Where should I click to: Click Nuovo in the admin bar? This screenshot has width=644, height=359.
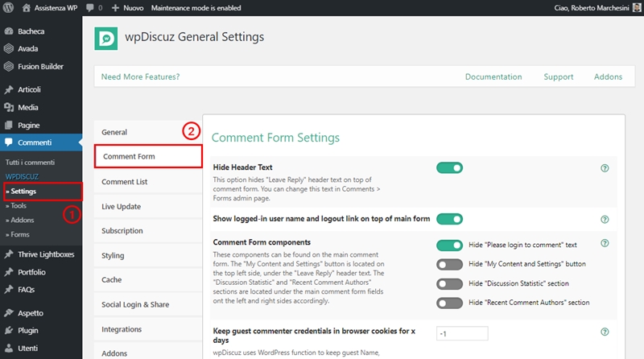click(x=134, y=8)
